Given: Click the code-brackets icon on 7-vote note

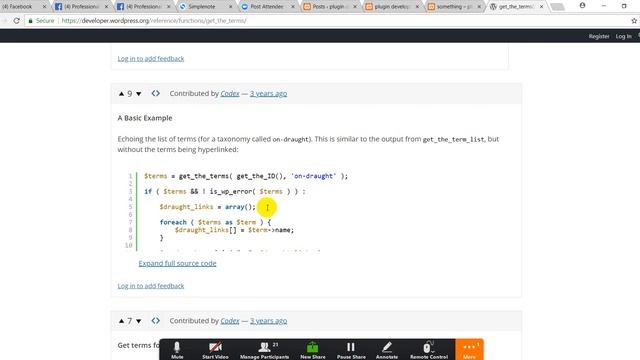Looking at the screenshot, I should (156, 321).
